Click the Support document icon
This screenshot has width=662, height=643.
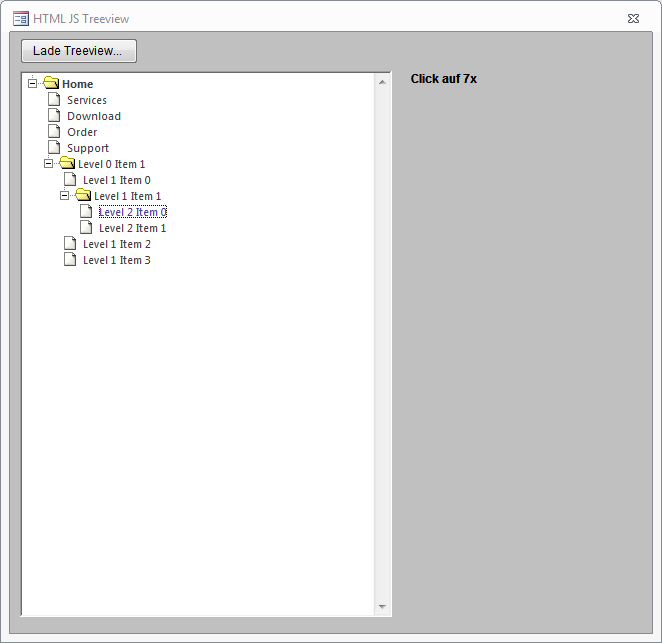(55, 148)
